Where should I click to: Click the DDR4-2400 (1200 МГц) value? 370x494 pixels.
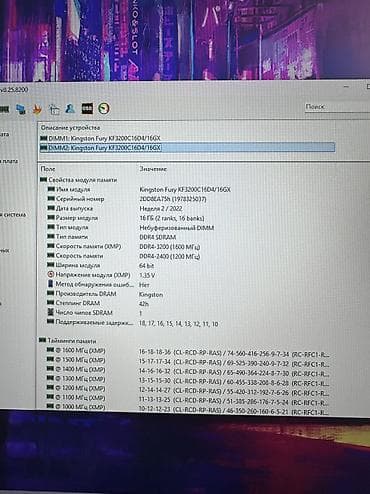click(x=170, y=256)
